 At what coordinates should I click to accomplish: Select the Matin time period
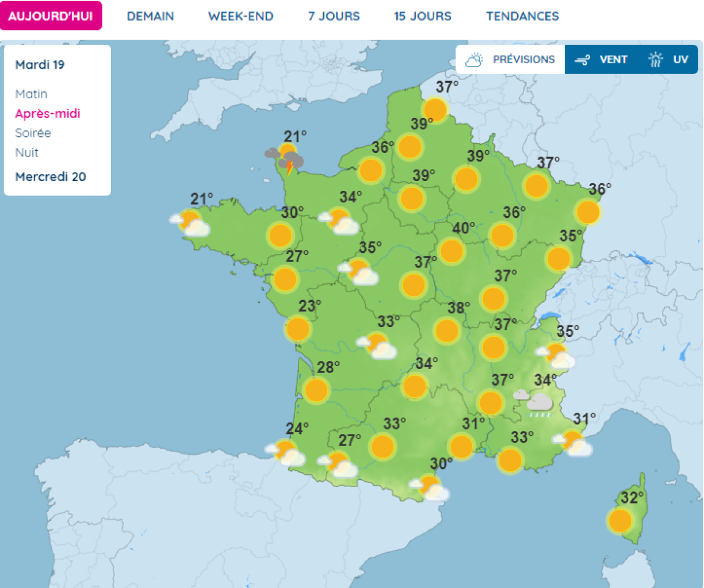pyautogui.click(x=31, y=94)
